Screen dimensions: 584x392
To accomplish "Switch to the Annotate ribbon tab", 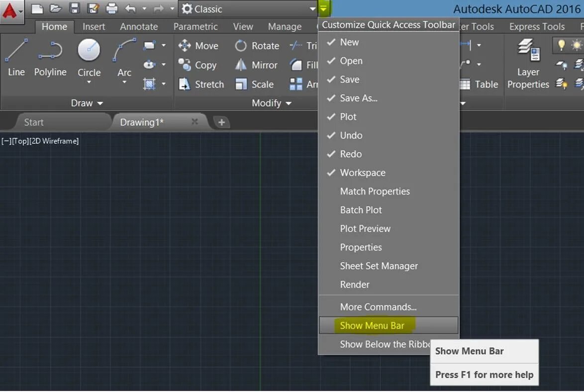I will pyautogui.click(x=139, y=27).
